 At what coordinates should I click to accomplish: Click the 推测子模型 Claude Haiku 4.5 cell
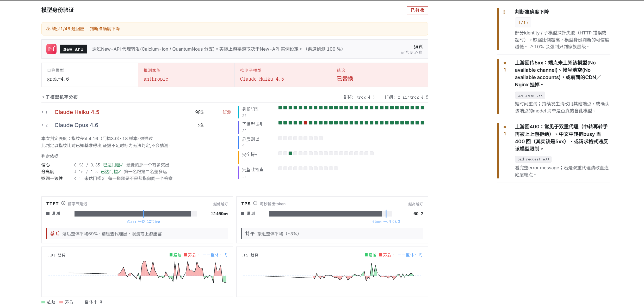pyautogui.click(x=283, y=75)
